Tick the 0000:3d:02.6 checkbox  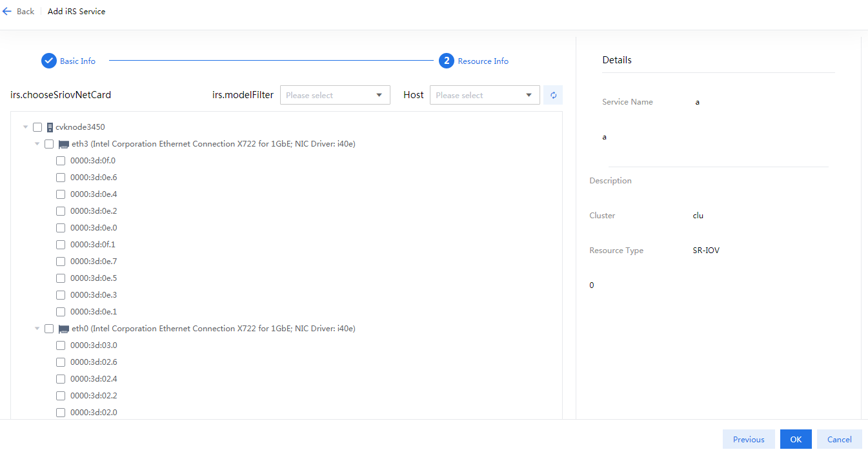click(x=61, y=362)
